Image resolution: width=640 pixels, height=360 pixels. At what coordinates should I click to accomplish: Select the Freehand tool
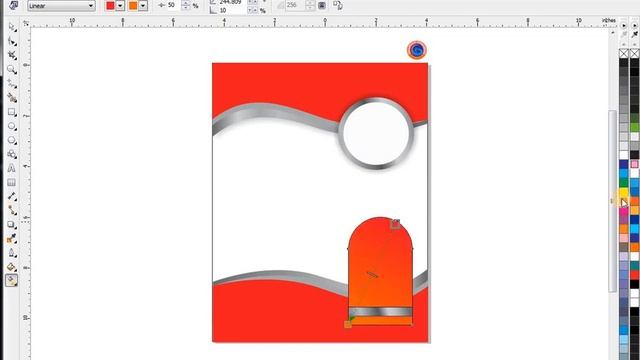[12, 84]
